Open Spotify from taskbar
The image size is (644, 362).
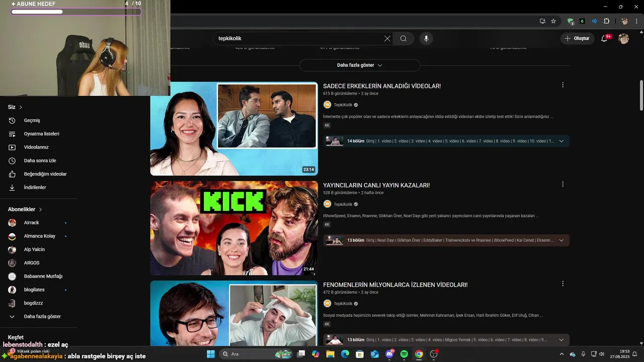click(404, 354)
